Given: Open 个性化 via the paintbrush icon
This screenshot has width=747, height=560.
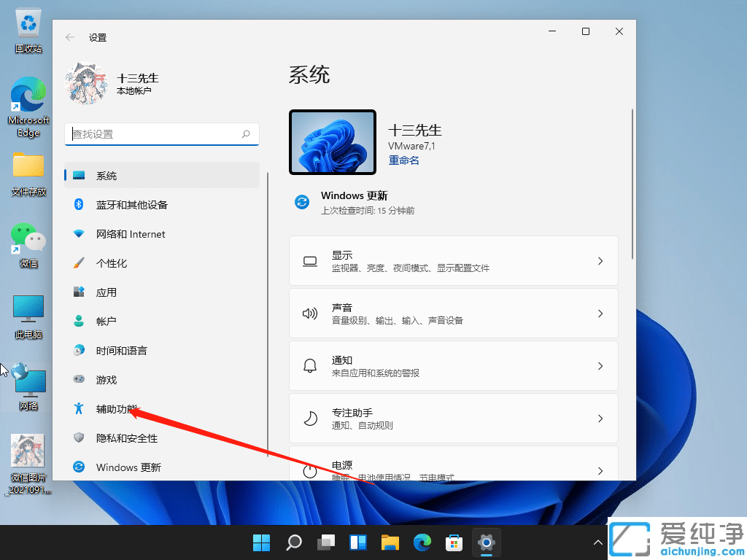Looking at the screenshot, I should click(79, 262).
